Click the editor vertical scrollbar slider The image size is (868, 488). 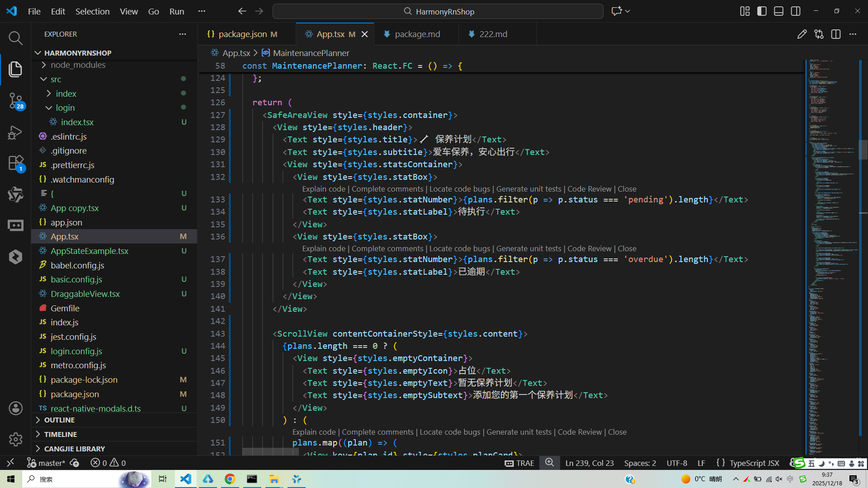point(863,150)
